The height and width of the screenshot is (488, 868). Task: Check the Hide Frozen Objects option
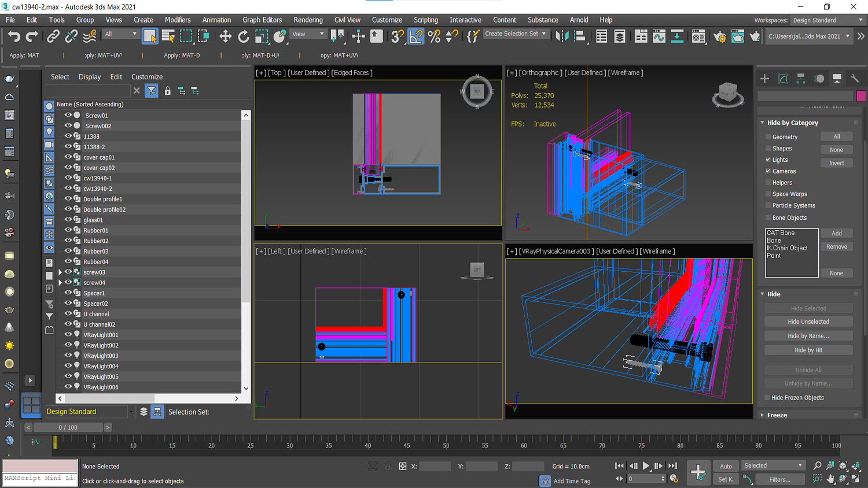coord(767,398)
